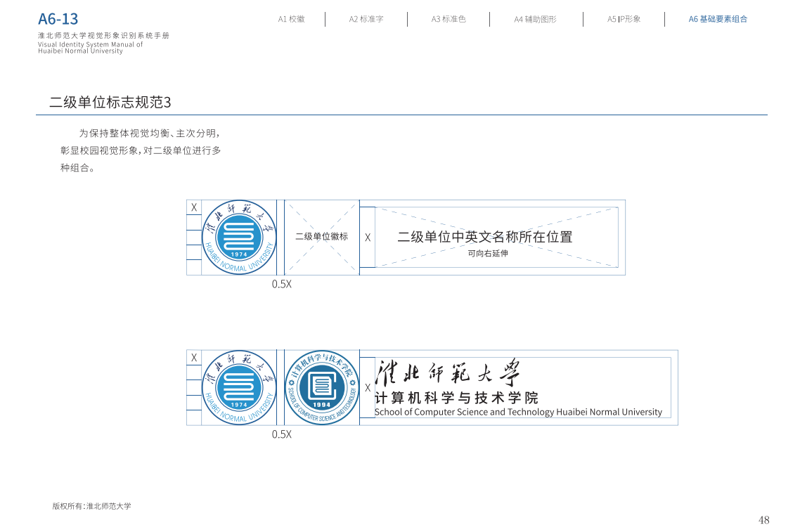The image size is (800, 532).
Task: Click the page number 48
Action: [x=763, y=520]
